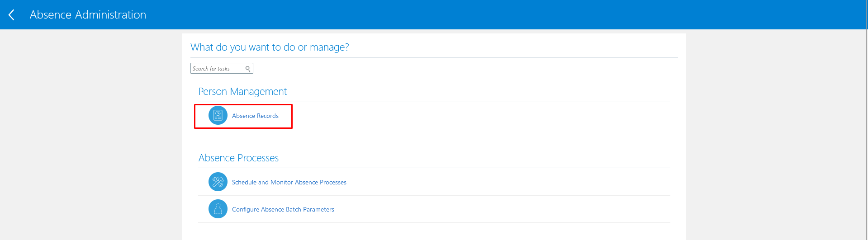Click the wrench-and-hammer Absence Processes icon
This screenshot has width=868, height=240.
tap(218, 182)
